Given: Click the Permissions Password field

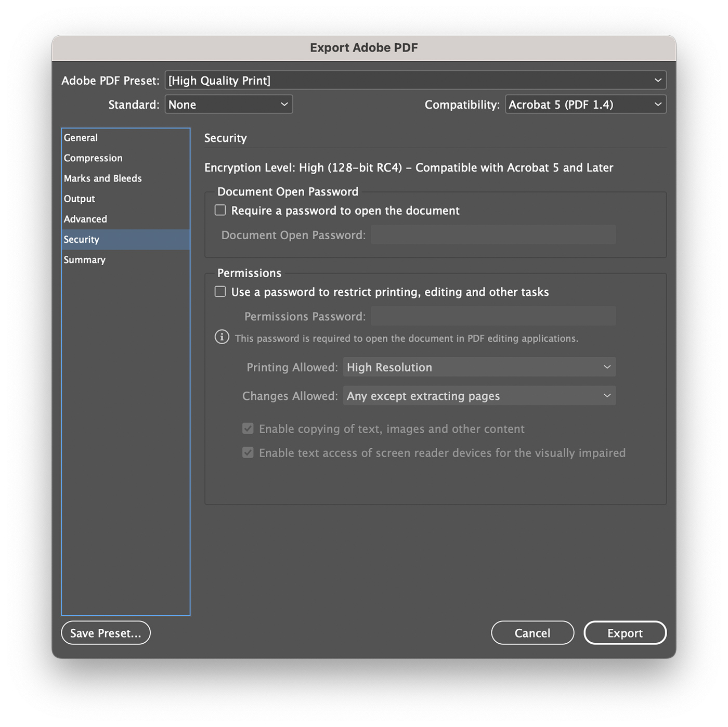Looking at the screenshot, I should tap(493, 316).
